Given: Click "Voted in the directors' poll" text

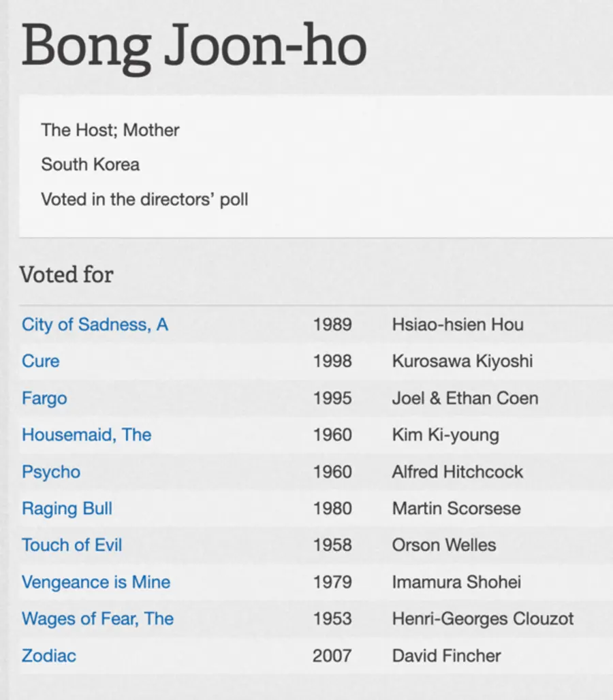Looking at the screenshot, I should click(x=144, y=200).
